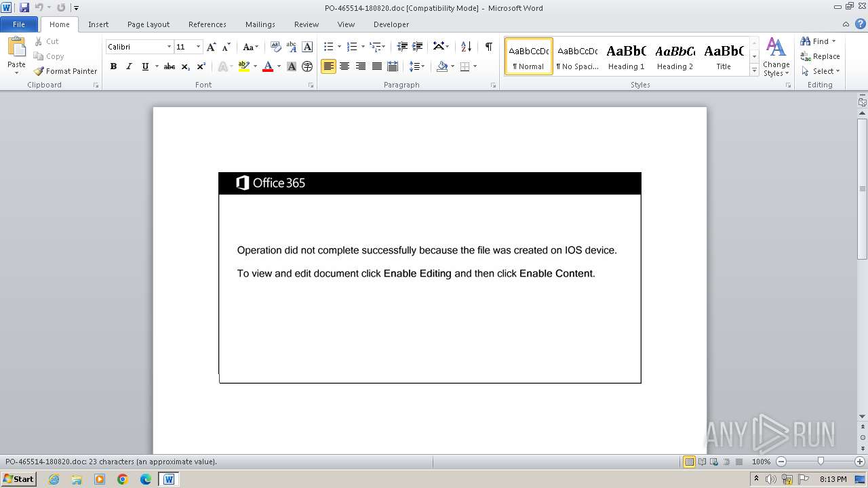The height and width of the screenshot is (488, 868).
Task: Click Change Styles button
Action: [776, 58]
